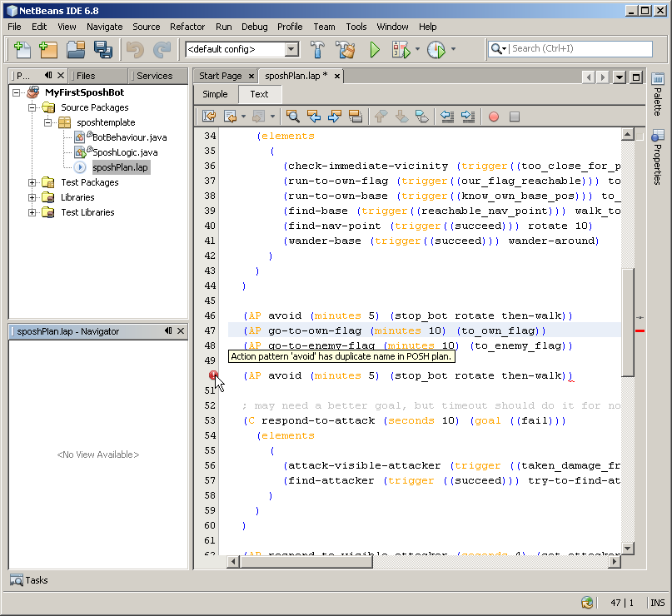Redo using the main toolbar arrow

click(x=162, y=50)
